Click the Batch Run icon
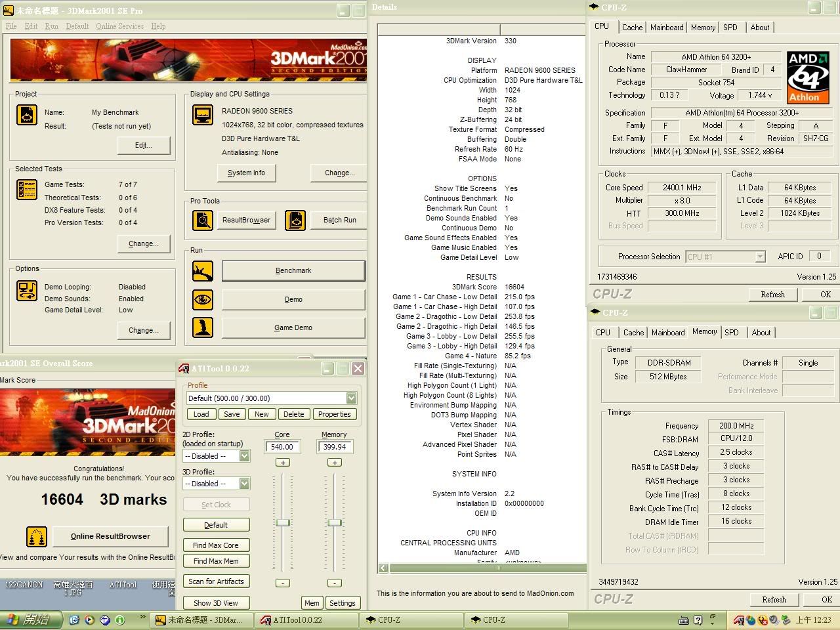 coord(295,220)
